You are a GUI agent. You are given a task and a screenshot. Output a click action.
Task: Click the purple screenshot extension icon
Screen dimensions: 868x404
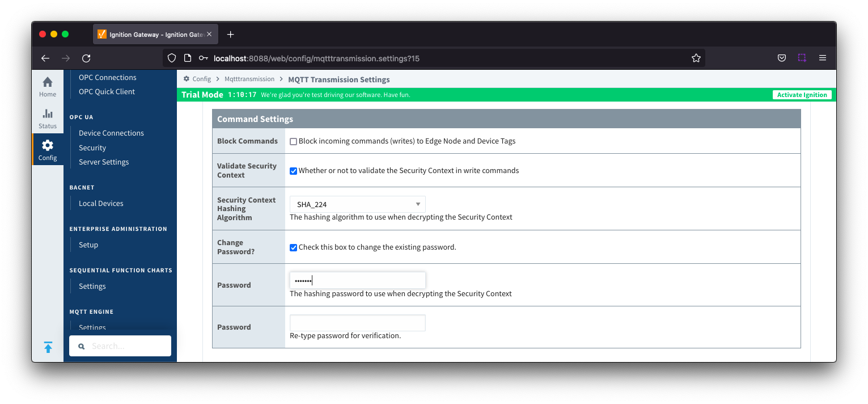coord(802,58)
